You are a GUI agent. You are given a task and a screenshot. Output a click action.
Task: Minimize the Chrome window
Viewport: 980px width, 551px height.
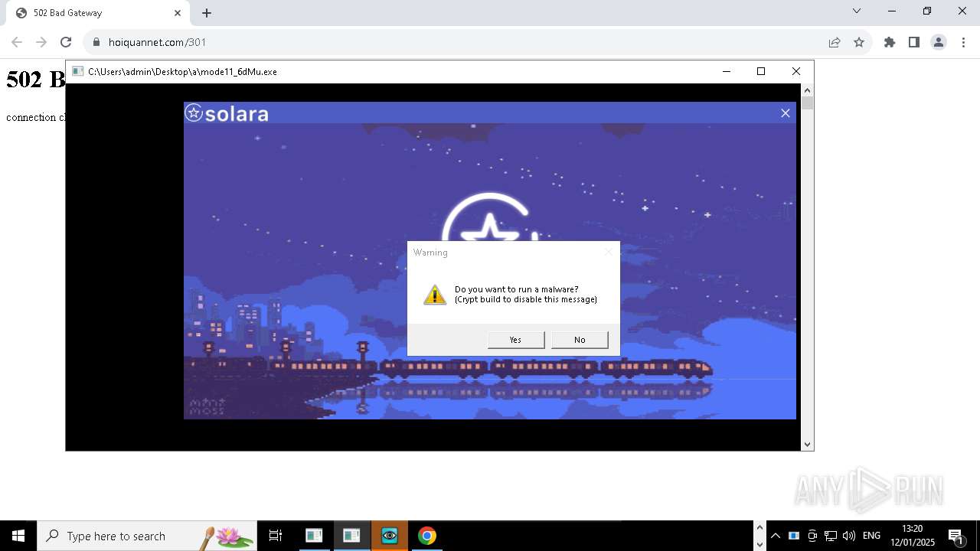pyautogui.click(x=892, y=11)
